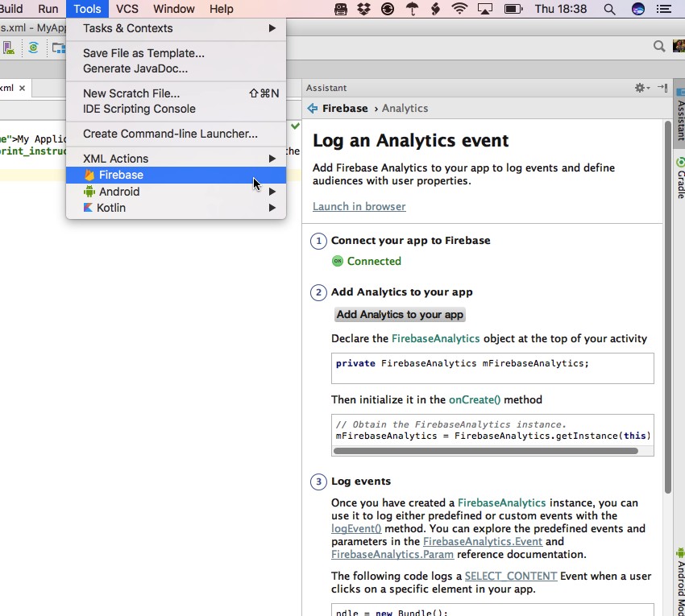Click the umbrella icon in menu bar
This screenshot has width=685, height=616.
pos(412,9)
